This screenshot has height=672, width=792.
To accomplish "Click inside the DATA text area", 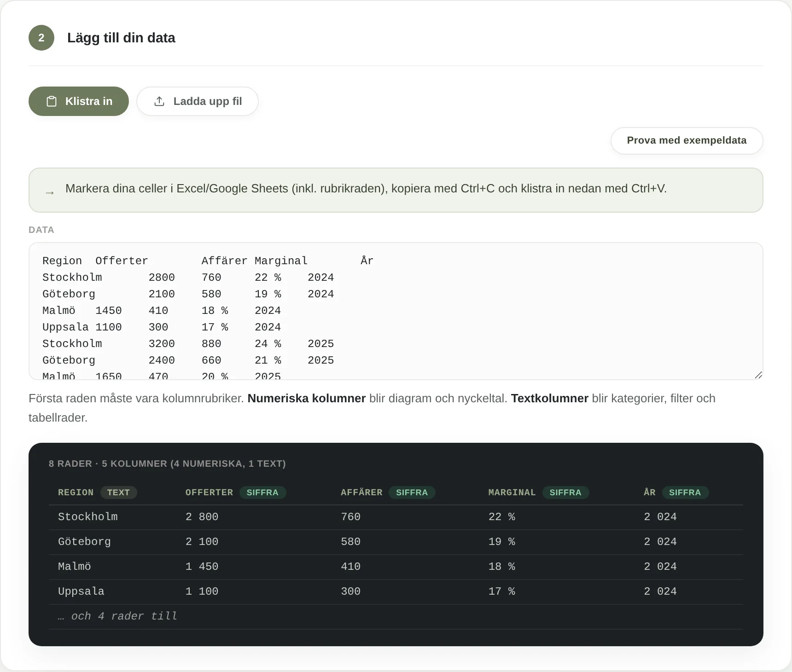I will coord(396,311).
